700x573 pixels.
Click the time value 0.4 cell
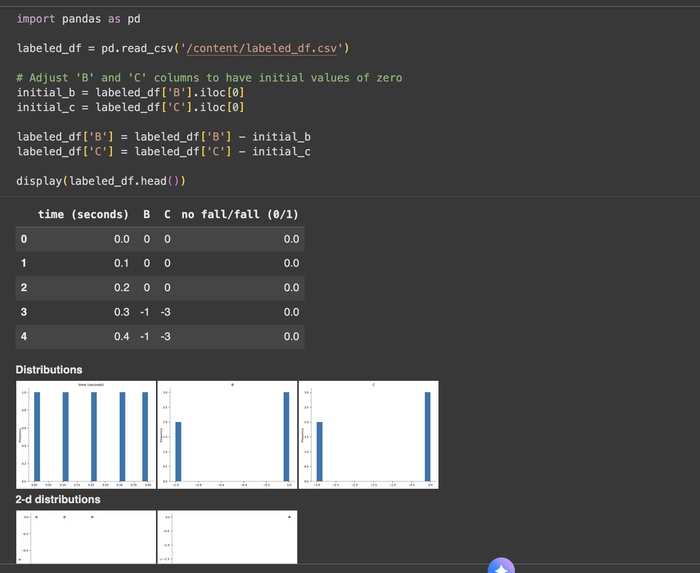click(121, 336)
